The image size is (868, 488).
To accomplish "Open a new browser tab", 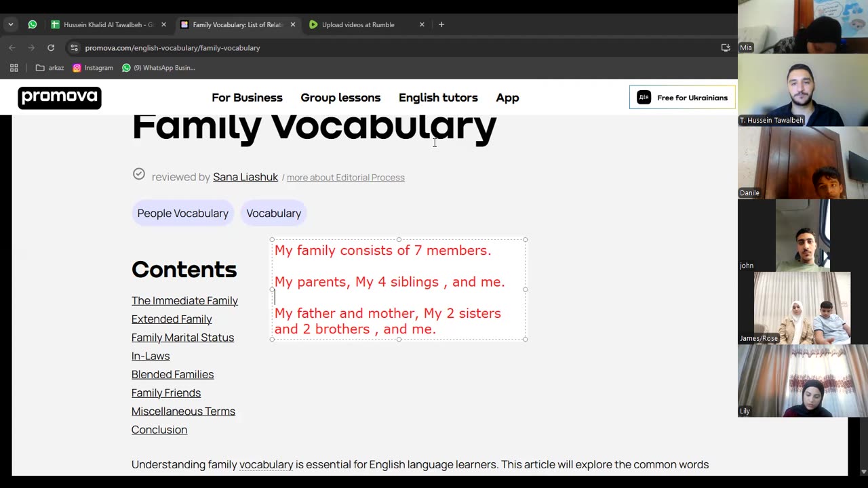I will pos(441,24).
